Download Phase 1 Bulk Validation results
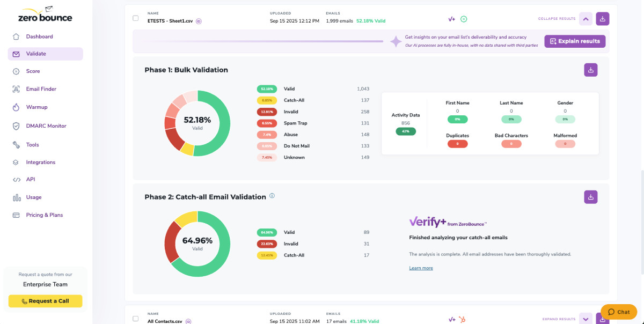 pyautogui.click(x=590, y=70)
